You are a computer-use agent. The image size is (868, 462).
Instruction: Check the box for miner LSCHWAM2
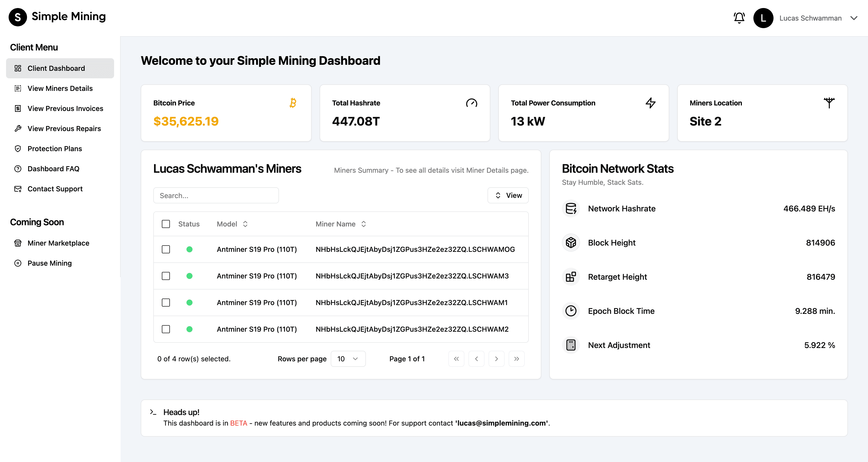tap(166, 329)
